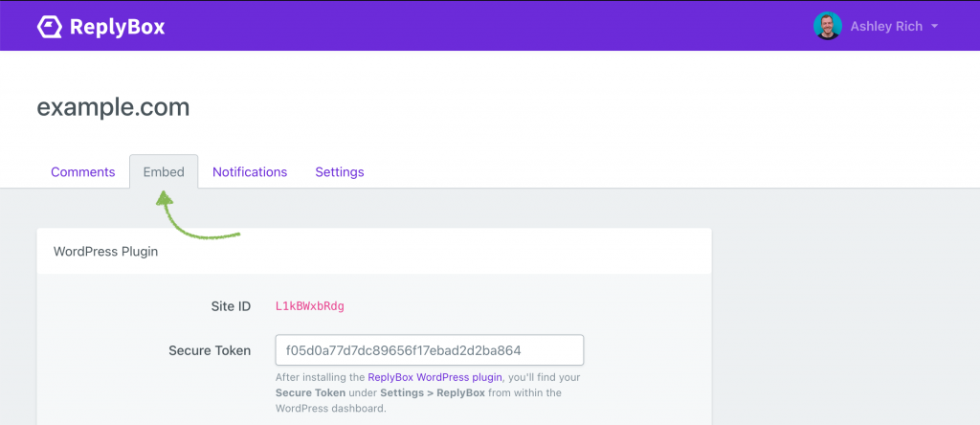Go to the Settings tab
Screen dimensions: 980x425
coord(340,172)
